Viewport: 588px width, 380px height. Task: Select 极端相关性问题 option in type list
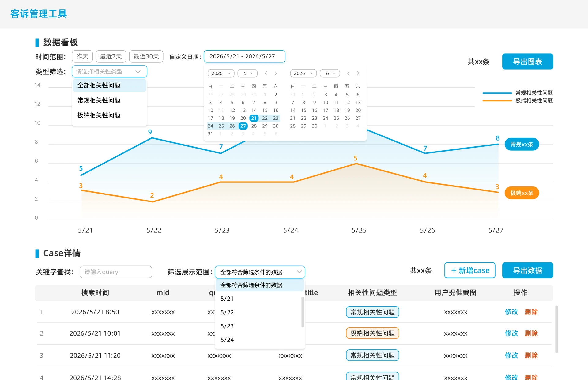[x=110, y=115]
